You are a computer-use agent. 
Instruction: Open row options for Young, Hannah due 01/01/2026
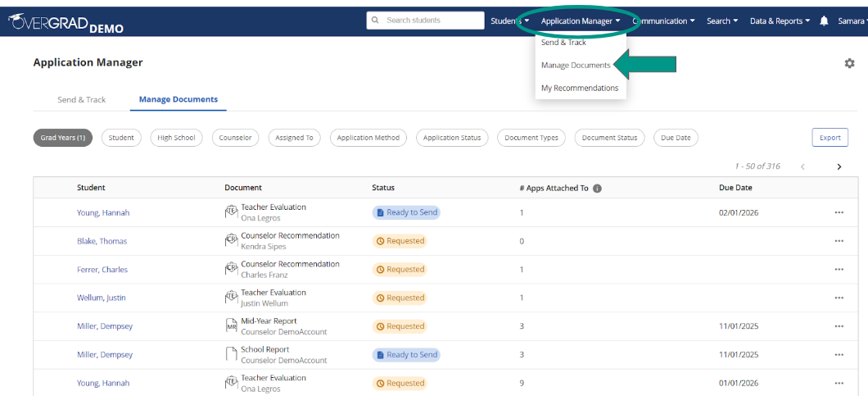click(x=839, y=383)
